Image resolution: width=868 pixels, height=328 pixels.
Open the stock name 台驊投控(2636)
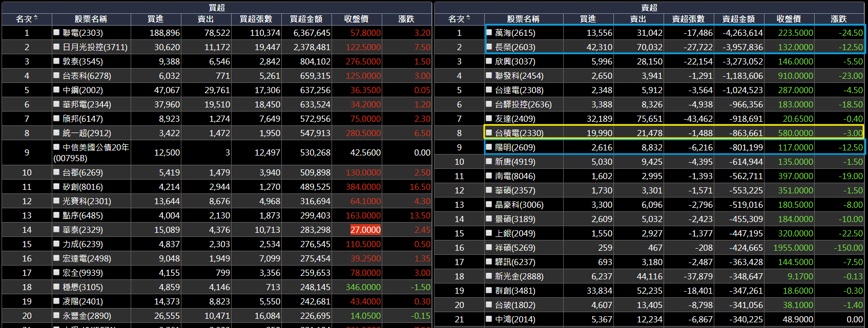coord(523,104)
